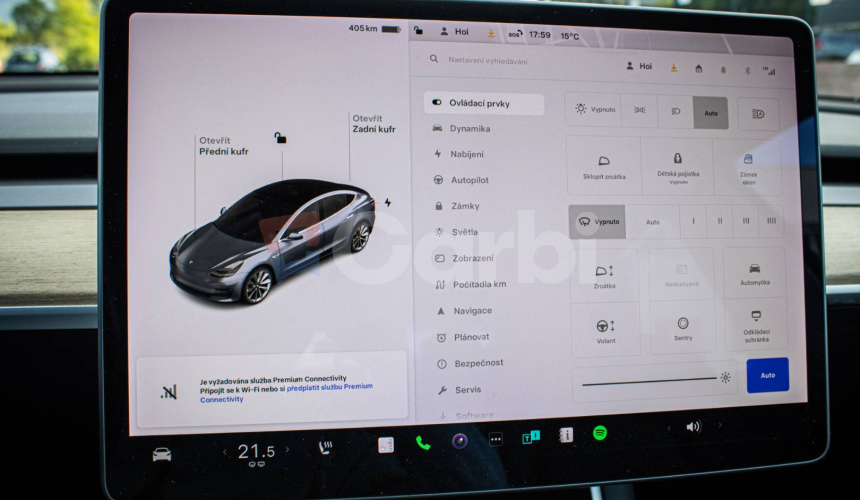This screenshot has width=860, height=500.
Task: Open the Sentry mode button
Action: (x=682, y=328)
